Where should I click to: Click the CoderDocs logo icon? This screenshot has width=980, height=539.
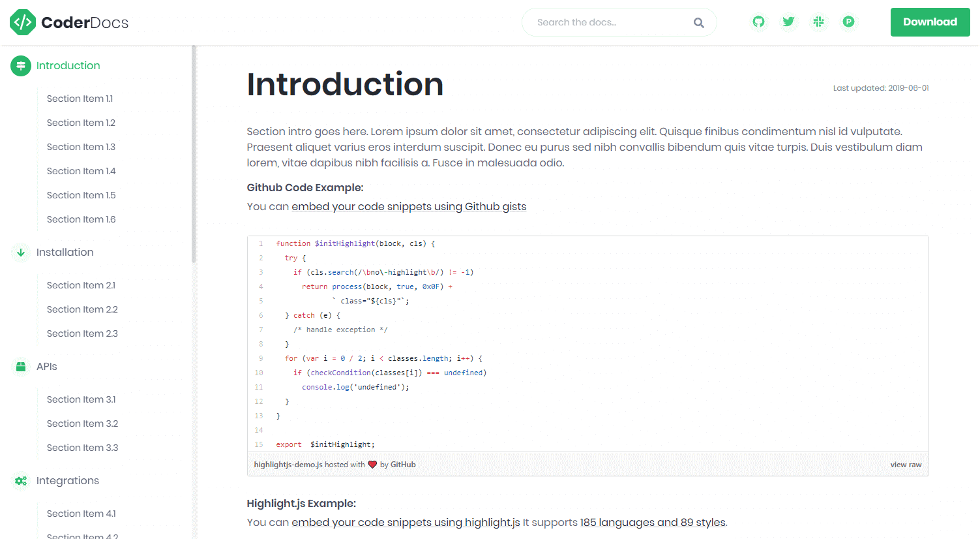pyautogui.click(x=23, y=22)
